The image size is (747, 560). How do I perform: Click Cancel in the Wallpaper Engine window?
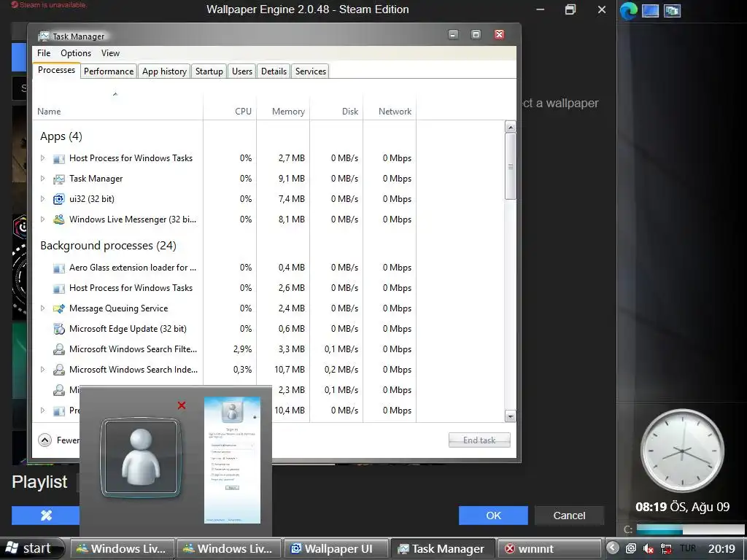569,516
